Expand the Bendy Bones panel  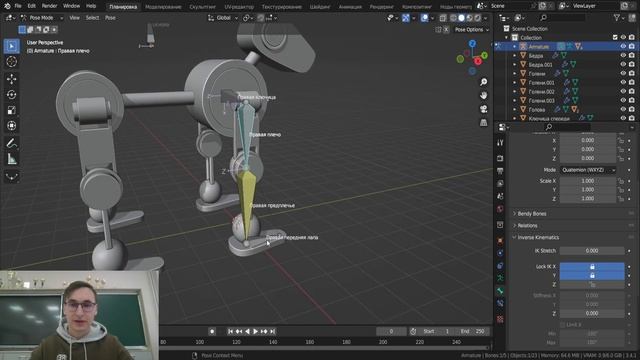coord(532,213)
